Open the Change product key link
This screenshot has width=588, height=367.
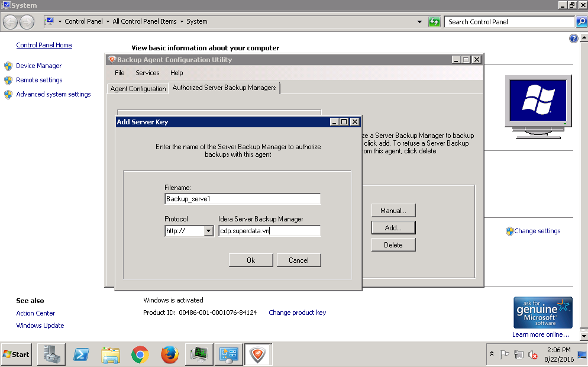point(298,313)
